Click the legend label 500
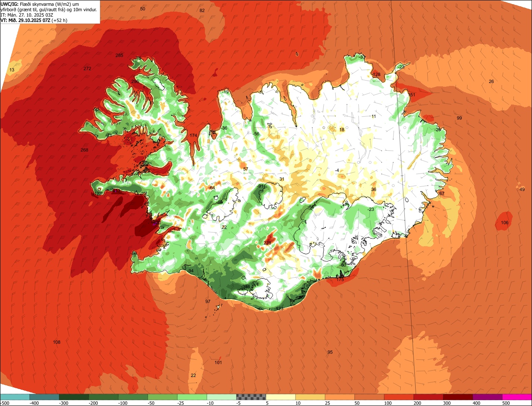This screenshot has height=406, width=532. (505, 403)
